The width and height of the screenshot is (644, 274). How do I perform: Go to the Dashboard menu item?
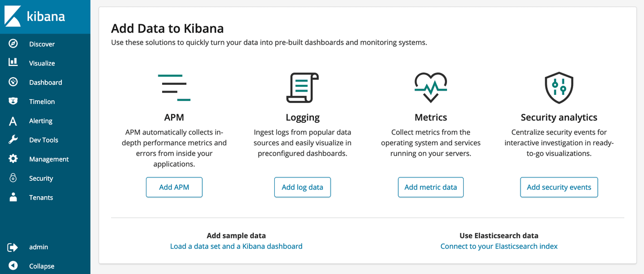46,83
